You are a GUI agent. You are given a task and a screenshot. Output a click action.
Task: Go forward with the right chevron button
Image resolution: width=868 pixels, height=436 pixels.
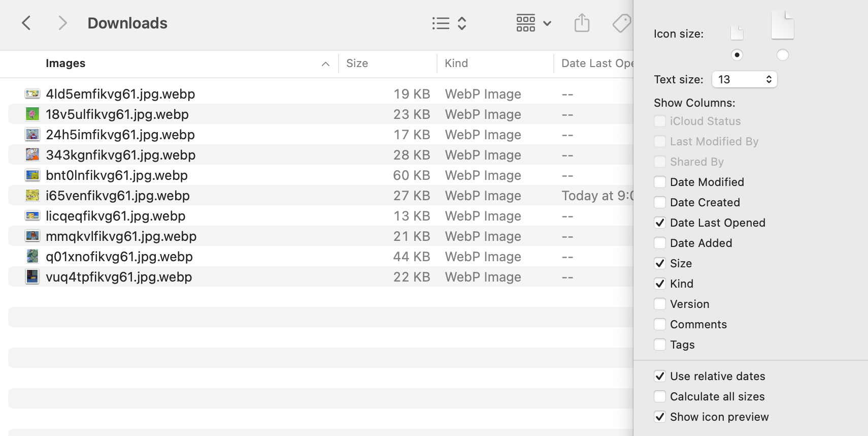[62, 23]
